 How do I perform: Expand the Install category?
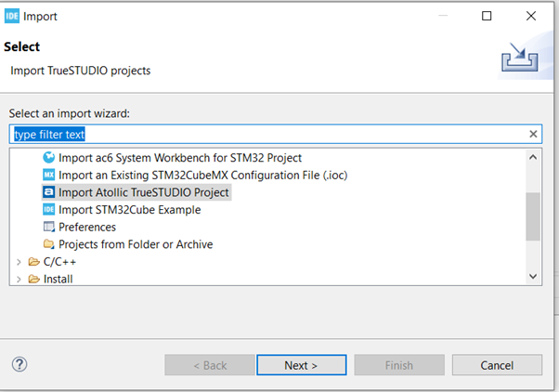click(19, 280)
